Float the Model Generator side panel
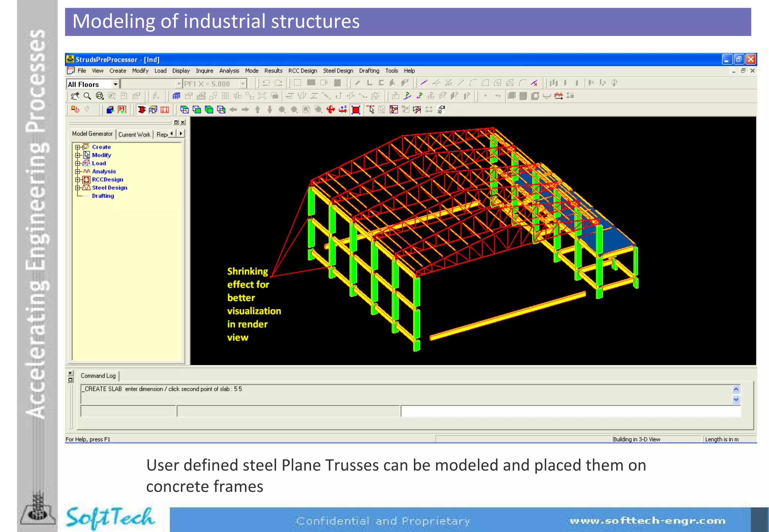 [x=176, y=122]
